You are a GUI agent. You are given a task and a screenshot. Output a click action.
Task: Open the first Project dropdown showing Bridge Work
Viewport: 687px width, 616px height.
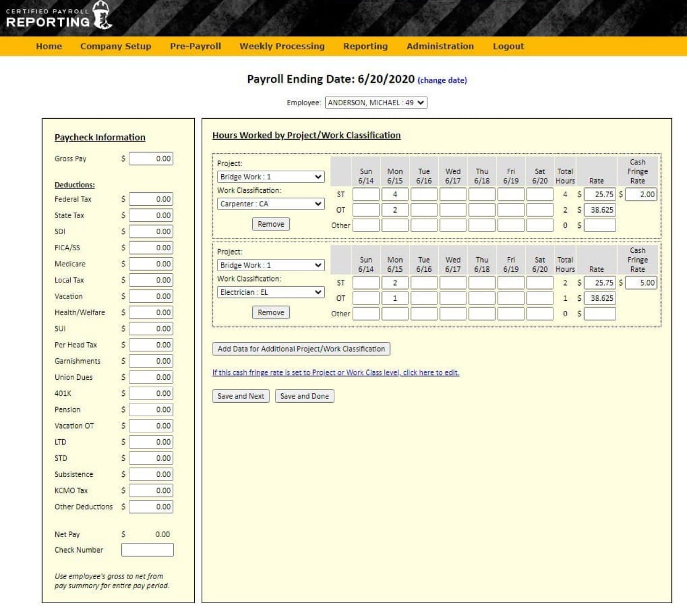click(271, 176)
